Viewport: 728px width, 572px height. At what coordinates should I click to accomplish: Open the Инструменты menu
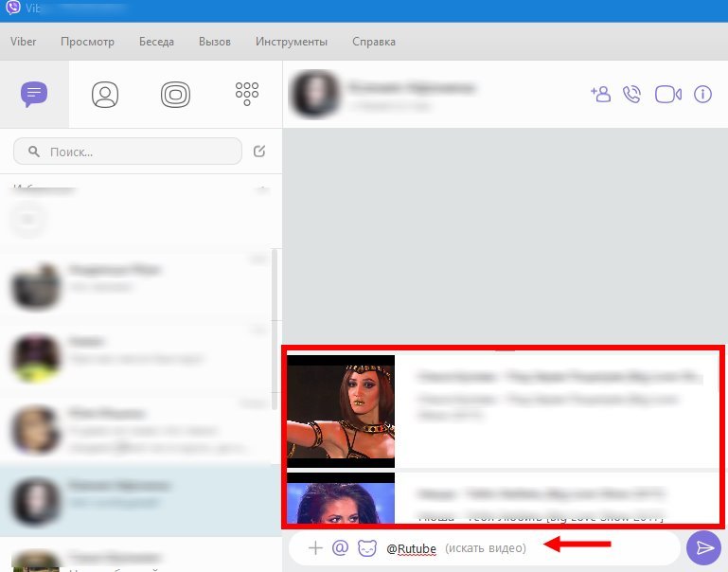point(292,42)
